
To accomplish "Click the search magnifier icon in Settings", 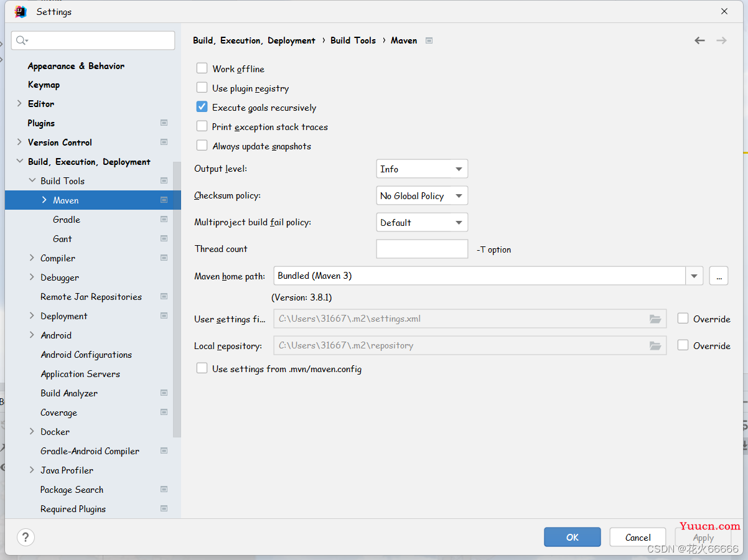I will [x=22, y=40].
